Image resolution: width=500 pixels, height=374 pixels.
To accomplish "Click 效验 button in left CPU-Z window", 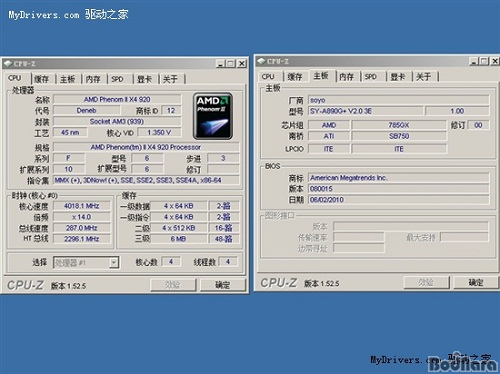I will [x=173, y=285].
